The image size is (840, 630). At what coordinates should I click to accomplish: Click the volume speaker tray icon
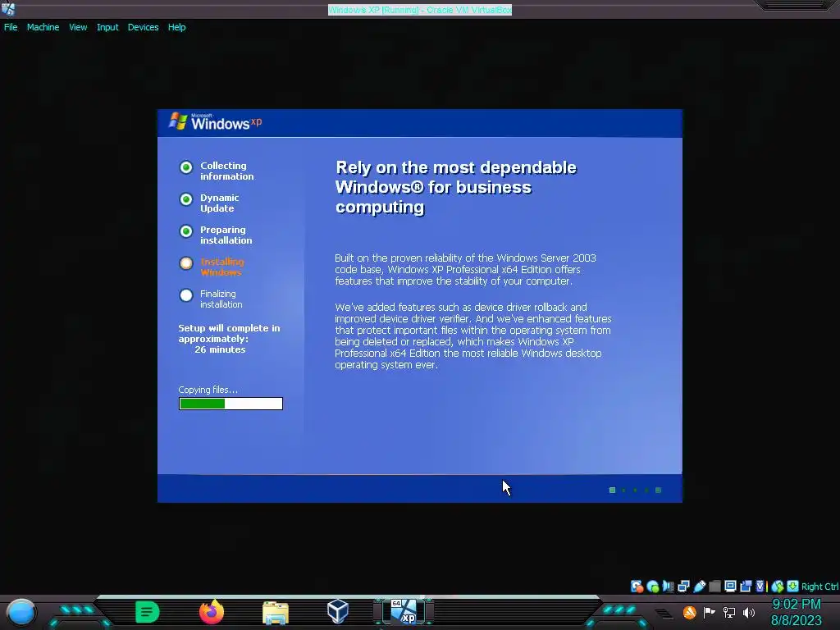[x=749, y=612]
